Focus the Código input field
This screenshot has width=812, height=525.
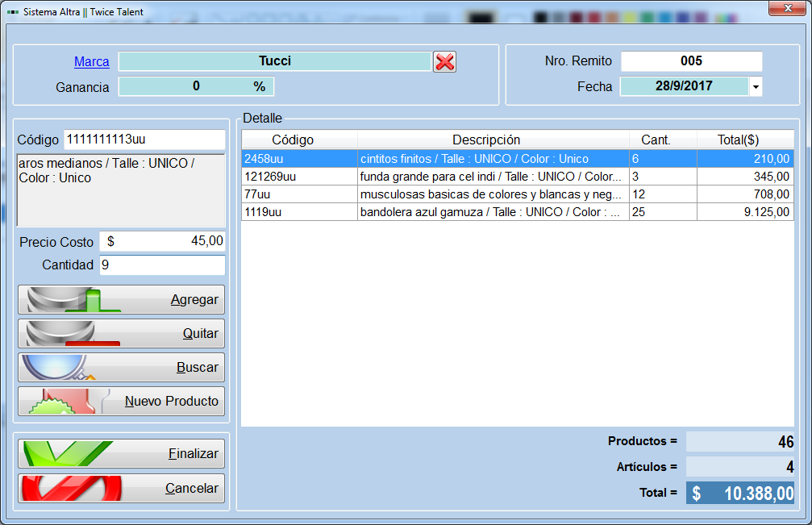144,140
